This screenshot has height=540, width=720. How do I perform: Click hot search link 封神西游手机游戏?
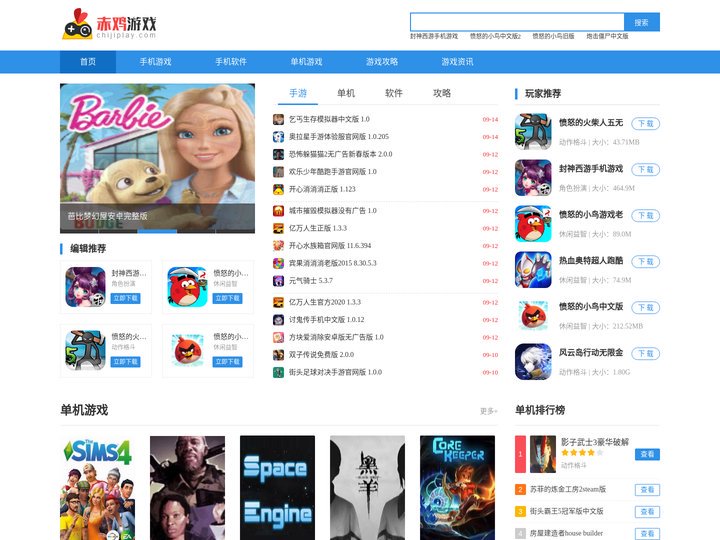tap(434, 36)
